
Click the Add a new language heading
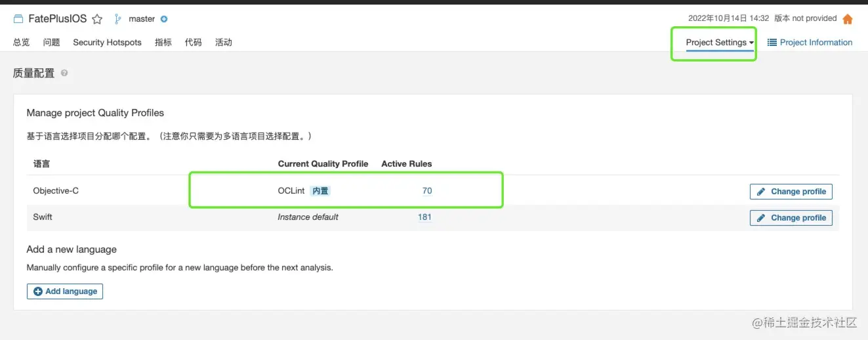pos(72,249)
